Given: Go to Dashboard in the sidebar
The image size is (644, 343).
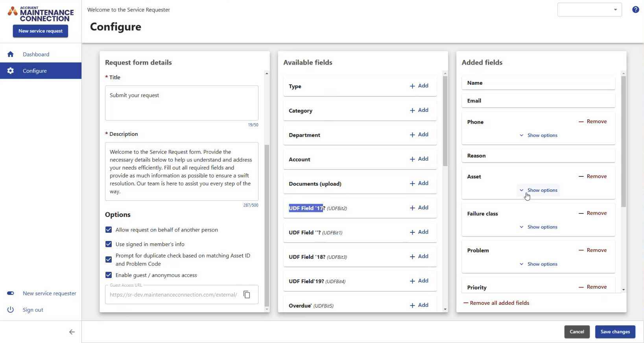Looking at the screenshot, I should pyautogui.click(x=36, y=54).
